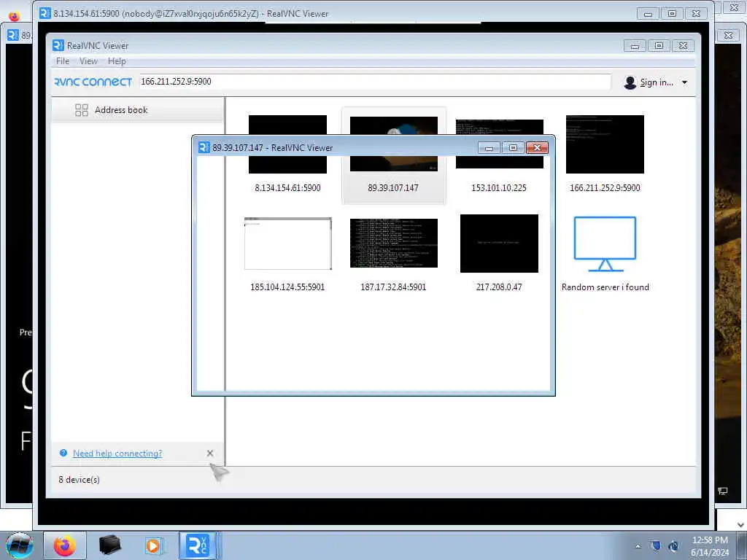Click the inner RealVNC Viewer title bar icon
The image size is (747, 560).
click(x=58, y=45)
